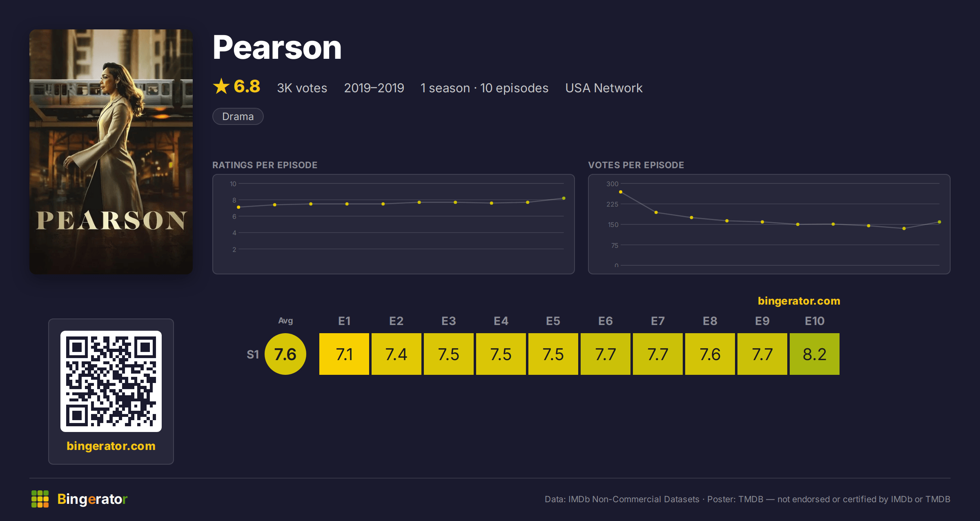This screenshot has width=980, height=521.
Task: Click the USA Network label
Action: (604, 88)
